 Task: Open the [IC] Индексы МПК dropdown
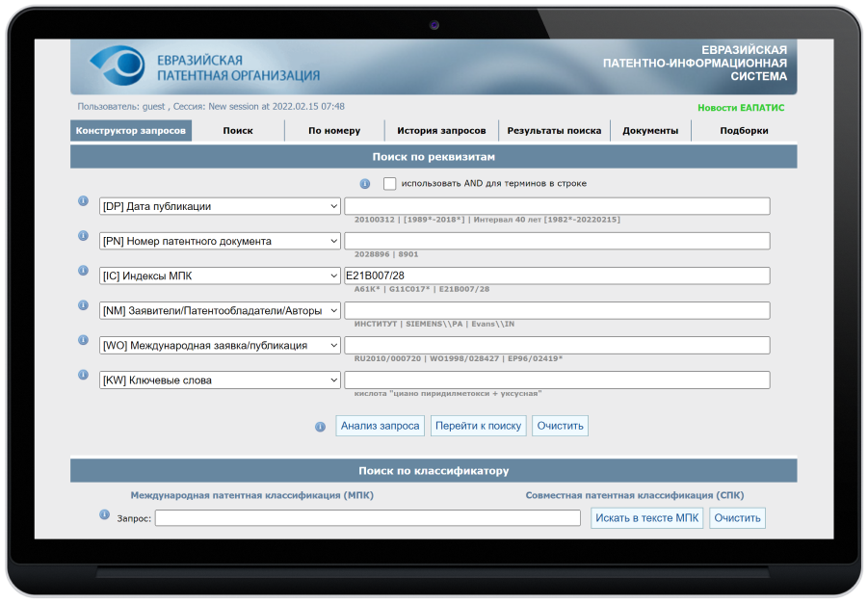(220, 276)
